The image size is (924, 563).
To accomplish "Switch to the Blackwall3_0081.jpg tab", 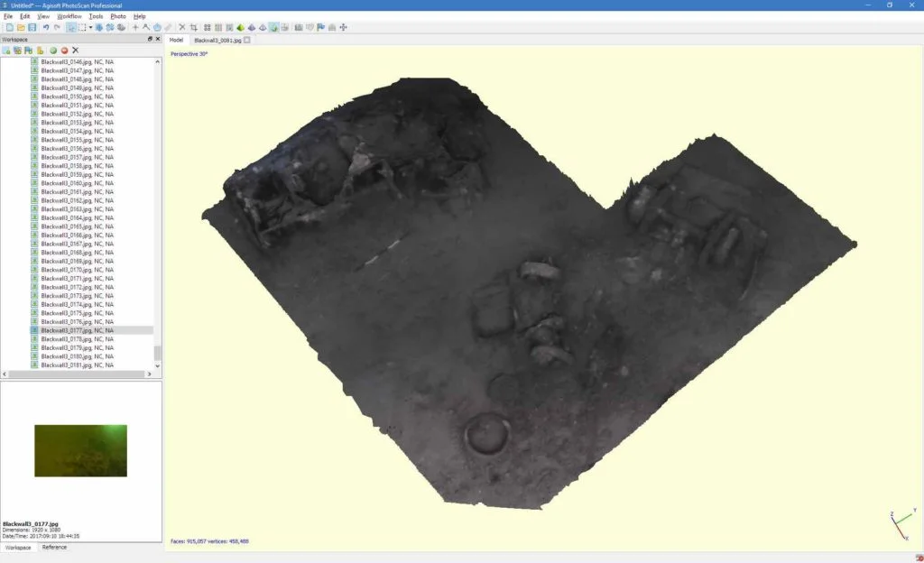I will [217, 40].
